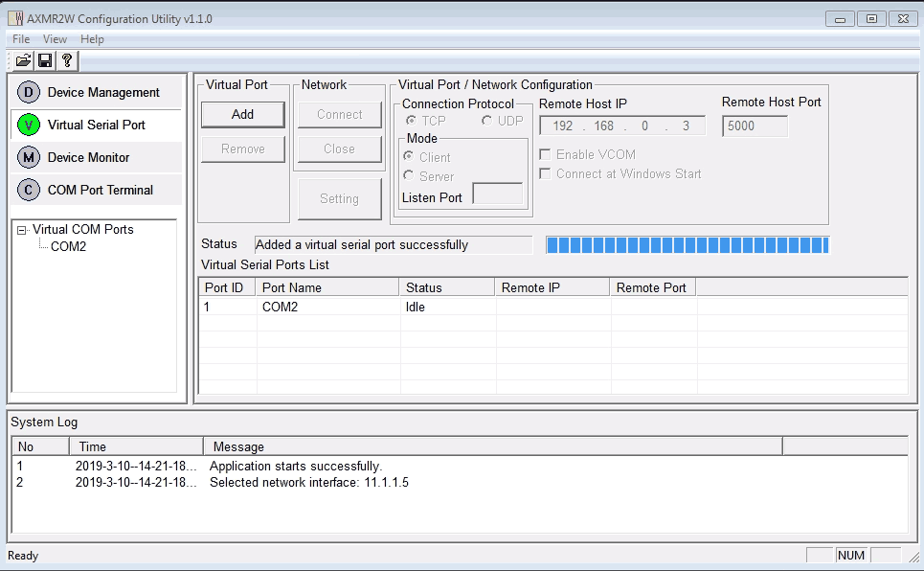
Task: Switch to Device Management panel
Action: pos(96,92)
